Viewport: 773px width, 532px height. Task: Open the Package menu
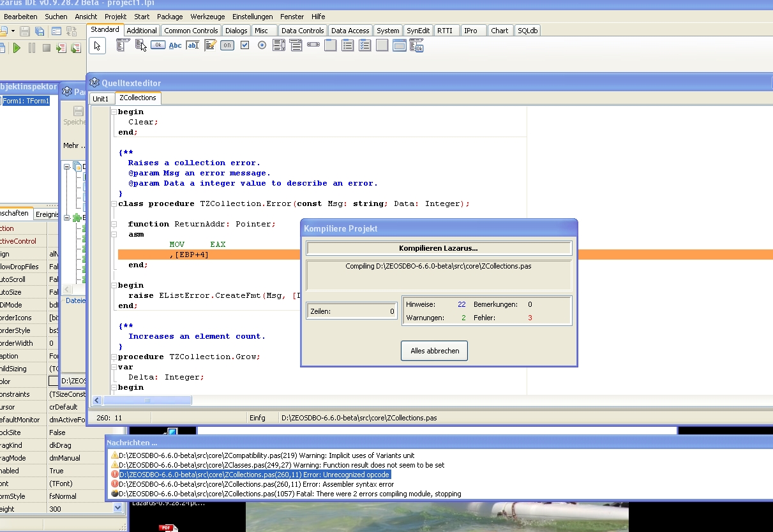(169, 17)
